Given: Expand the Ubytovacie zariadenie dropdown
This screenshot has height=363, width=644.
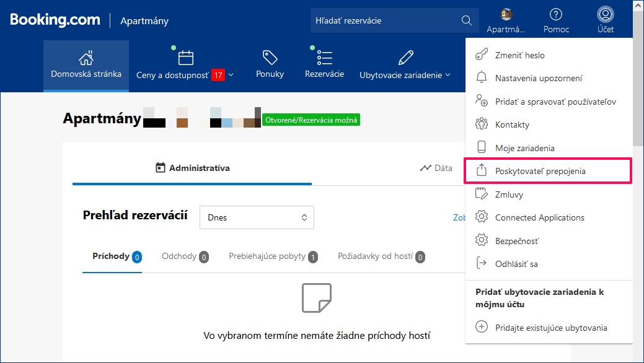Looking at the screenshot, I should click(x=405, y=74).
